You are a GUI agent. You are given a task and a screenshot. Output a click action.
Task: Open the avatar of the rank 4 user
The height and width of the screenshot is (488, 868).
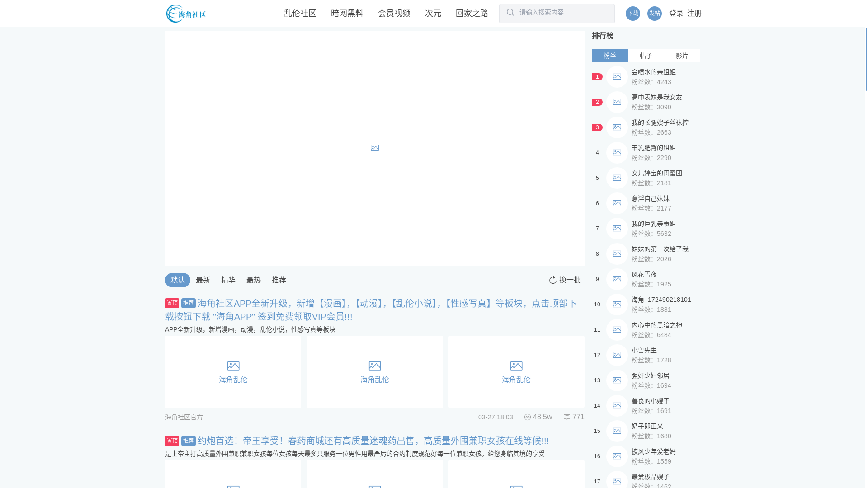pos(617,153)
